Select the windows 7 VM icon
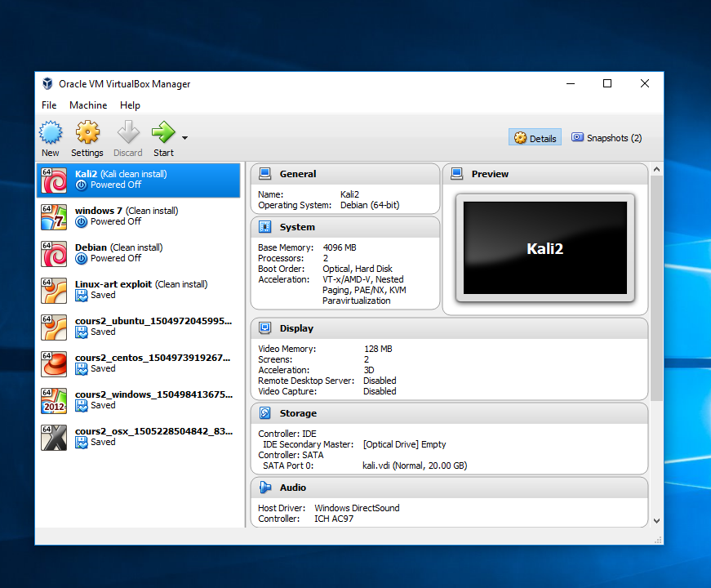The height and width of the screenshot is (588, 711). (54, 216)
